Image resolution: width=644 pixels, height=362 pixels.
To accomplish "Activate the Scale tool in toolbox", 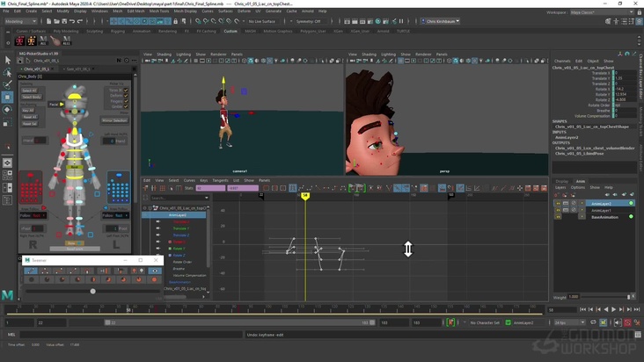I will 7,122.
